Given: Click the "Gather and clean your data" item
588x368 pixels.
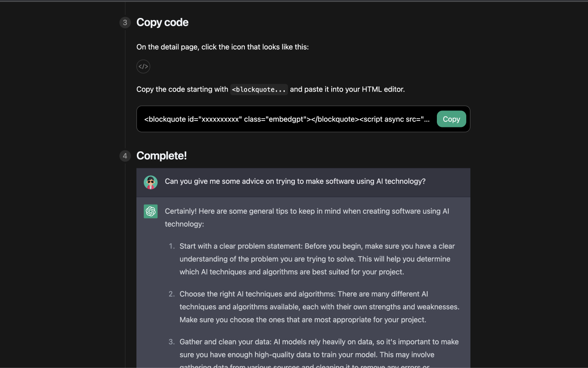Looking at the screenshot, I should click(319, 354).
